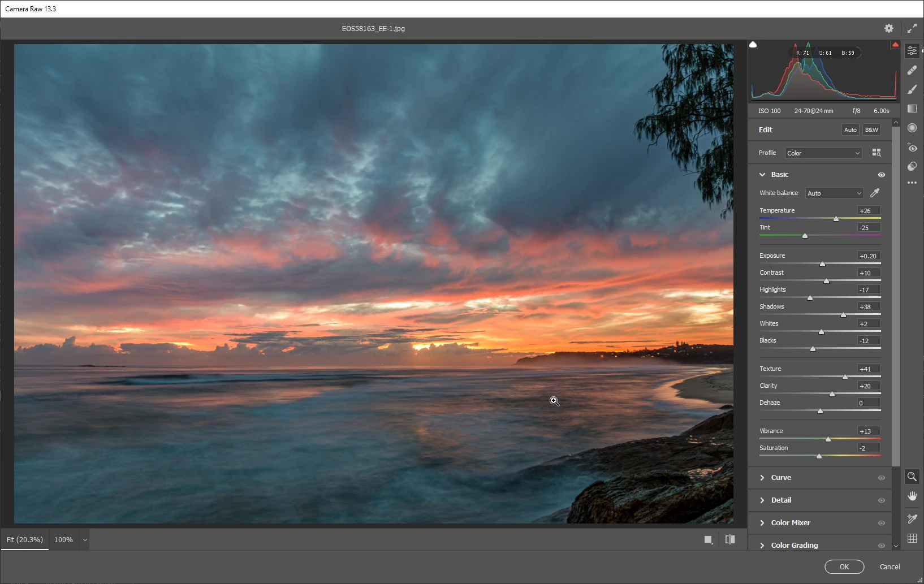Viewport: 924px width, 584px height.
Task: Click the Whites value field
Action: (869, 323)
